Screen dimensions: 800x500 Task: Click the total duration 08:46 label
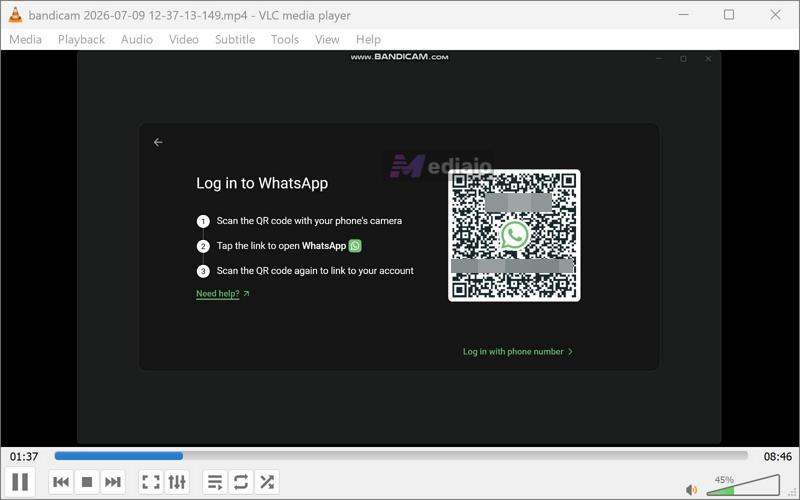(x=778, y=457)
